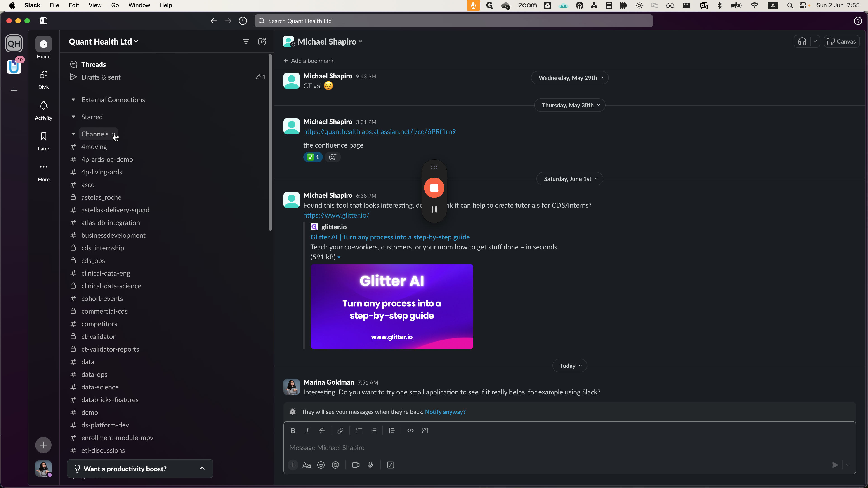The width and height of the screenshot is (868, 488).
Task: Open your profile avatar menu
Action: 43,469
